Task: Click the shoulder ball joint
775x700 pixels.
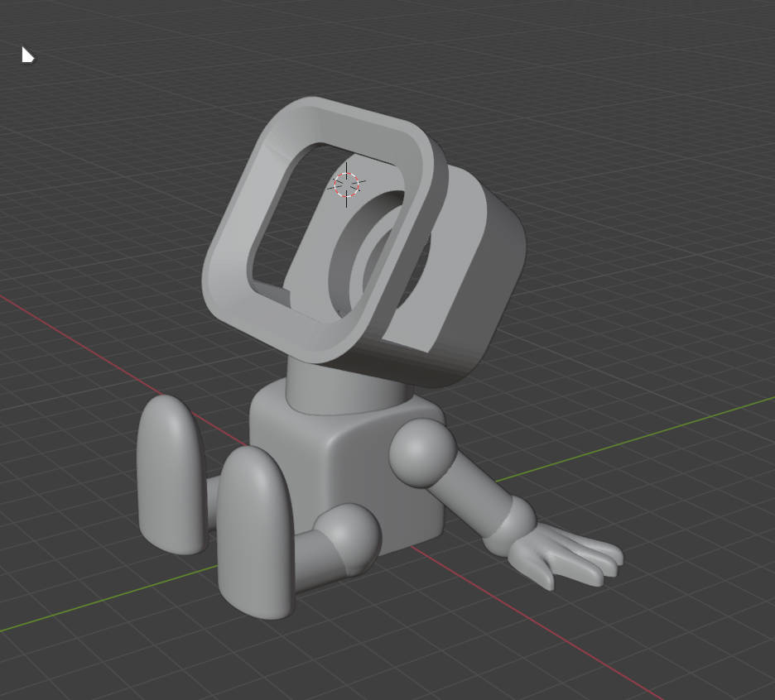Action: tap(422, 452)
